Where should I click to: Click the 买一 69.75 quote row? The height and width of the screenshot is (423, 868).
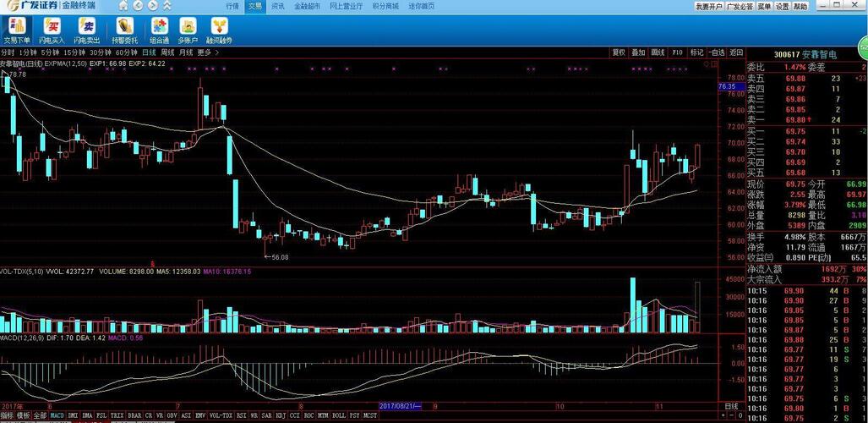(806, 131)
